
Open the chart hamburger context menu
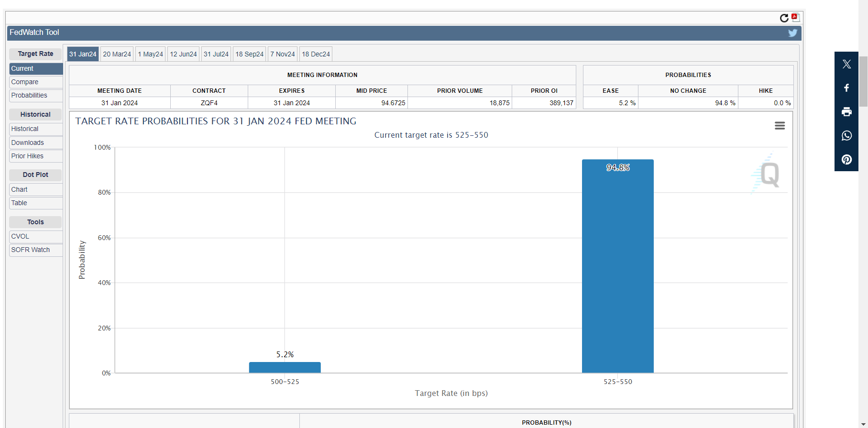click(x=780, y=126)
